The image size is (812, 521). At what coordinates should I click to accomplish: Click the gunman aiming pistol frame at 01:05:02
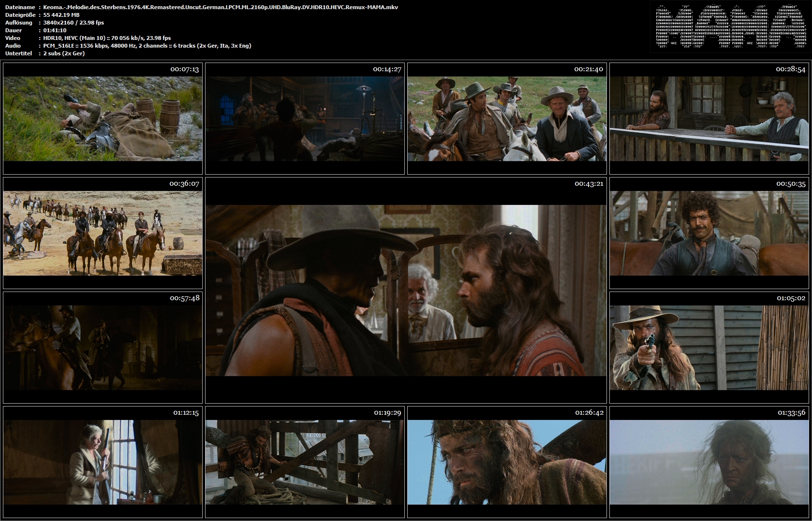[x=709, y=347]
